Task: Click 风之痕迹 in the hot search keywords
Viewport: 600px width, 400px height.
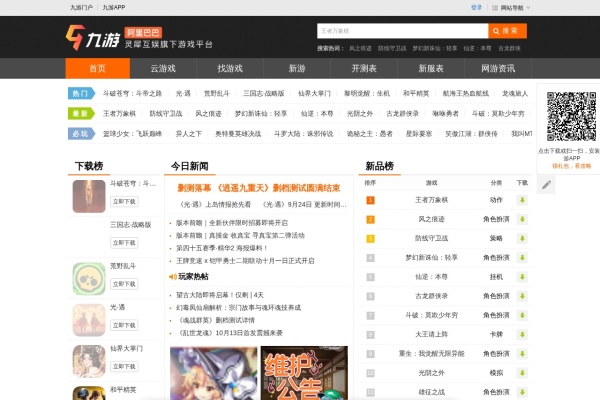Action: 360,48
